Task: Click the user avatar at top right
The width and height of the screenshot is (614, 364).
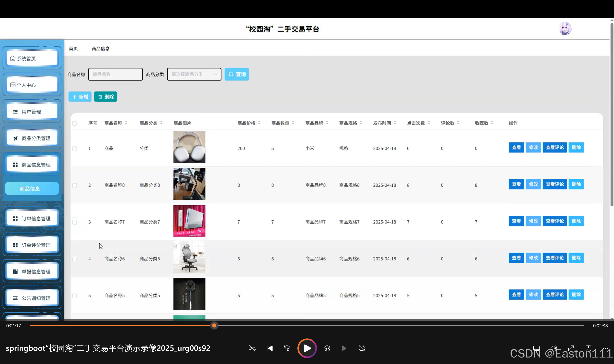Action: click(565, 29)
